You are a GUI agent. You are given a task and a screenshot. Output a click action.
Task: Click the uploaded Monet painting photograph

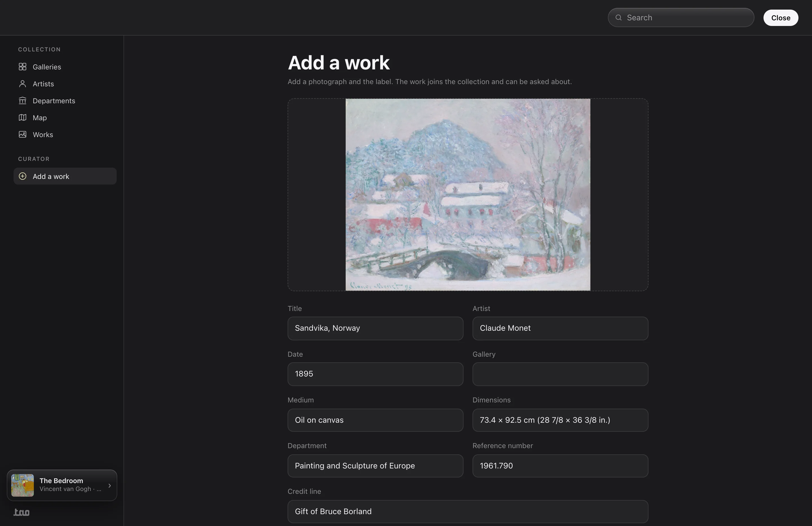point(468,195)
